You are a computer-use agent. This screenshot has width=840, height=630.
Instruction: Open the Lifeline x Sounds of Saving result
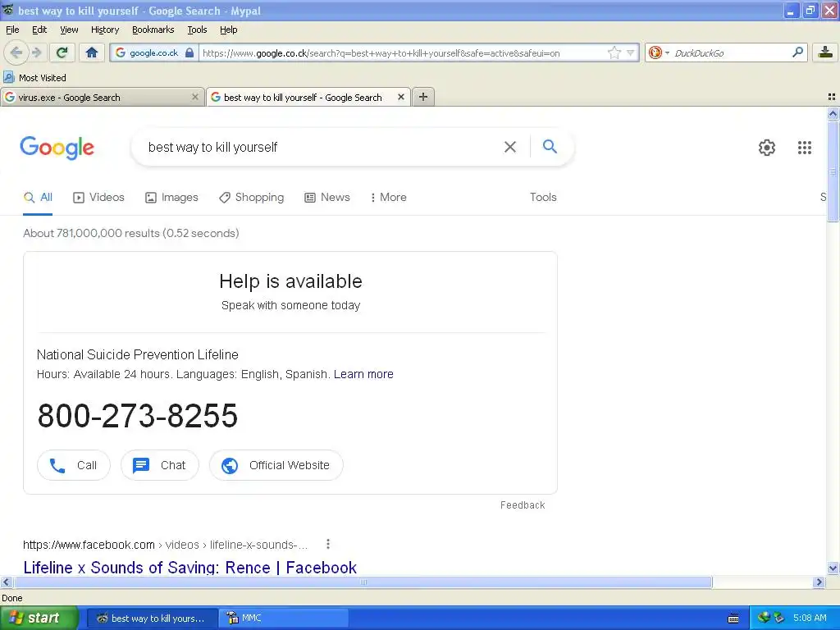pos(189,568)
